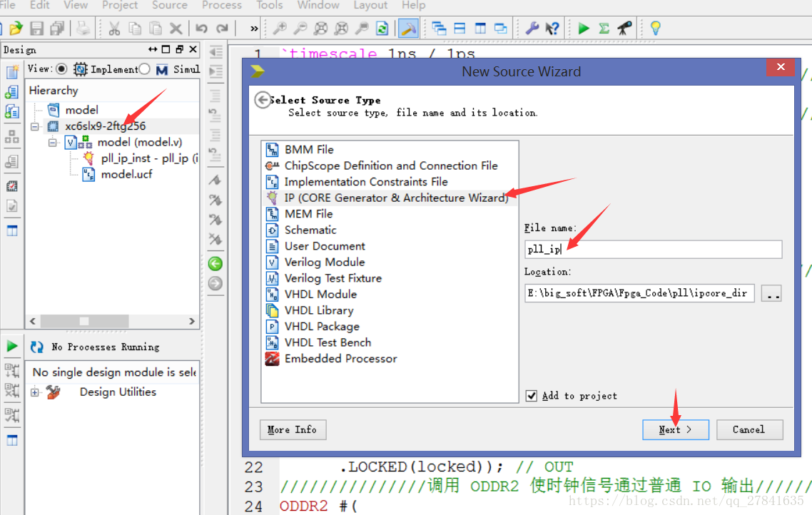The width and height of the screenshot is (812, 515).
Task: Open the Process menu
Action: tap(222, 5)
